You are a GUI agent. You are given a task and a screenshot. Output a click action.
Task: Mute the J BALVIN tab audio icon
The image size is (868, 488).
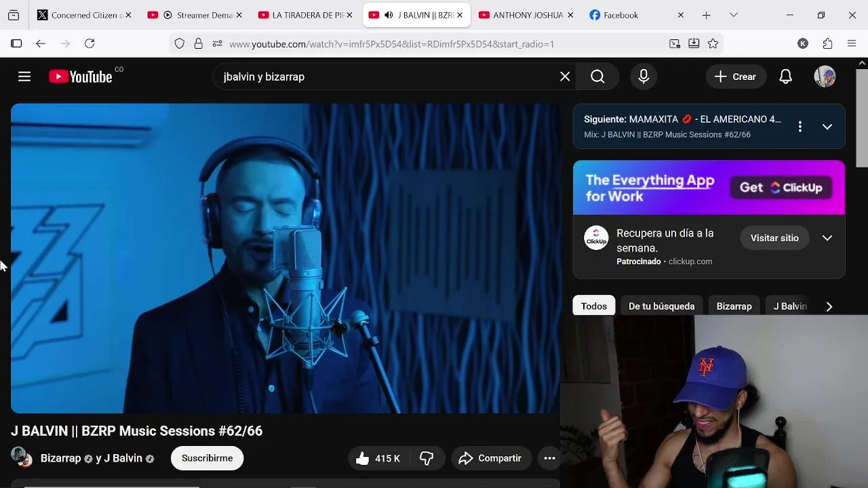click(x=389, y=15)
